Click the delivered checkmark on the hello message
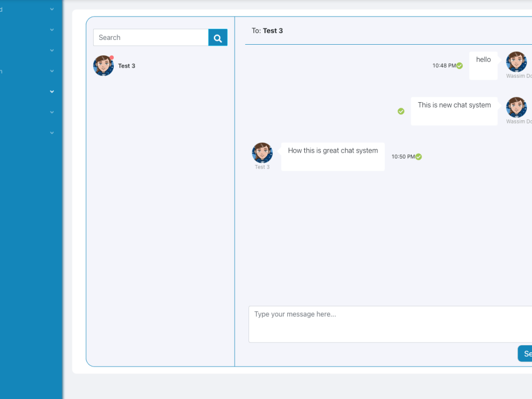Image resolution: width=532 pixels, height=399 pixels. [459, 65]
